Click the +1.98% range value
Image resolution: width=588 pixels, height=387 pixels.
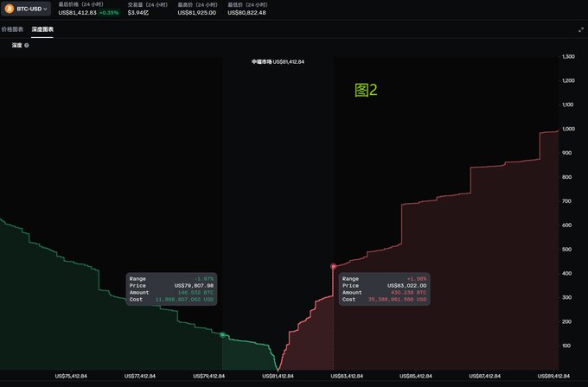pyautogui.click(x=417, y=279)
